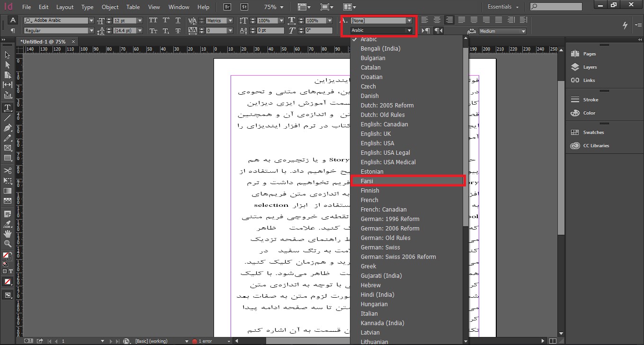Open the Color panel
Viewport: 644px width, 345px height.
click(x=590, y=113)
